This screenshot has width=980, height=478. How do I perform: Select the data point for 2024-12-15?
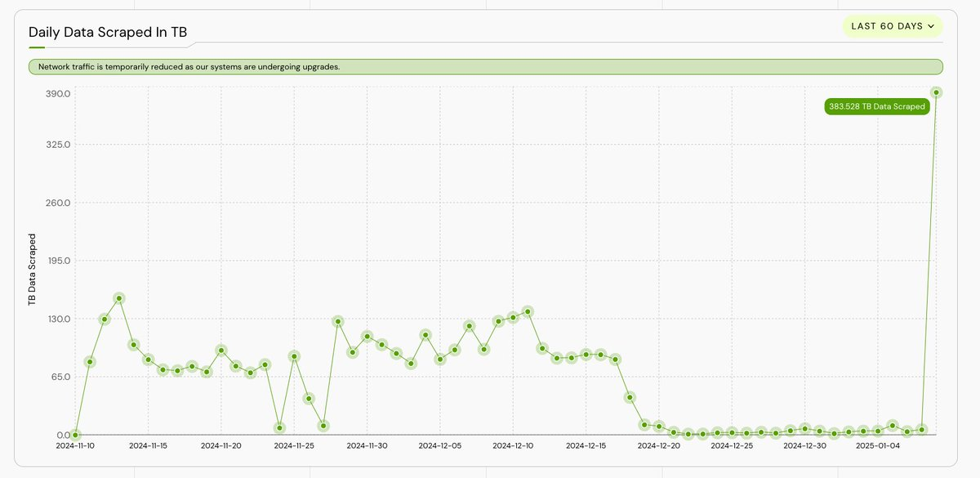(586, 355)
